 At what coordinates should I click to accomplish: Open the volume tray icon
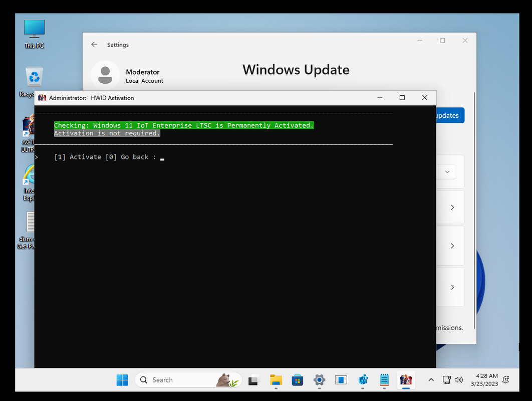(x=459, y=380)
